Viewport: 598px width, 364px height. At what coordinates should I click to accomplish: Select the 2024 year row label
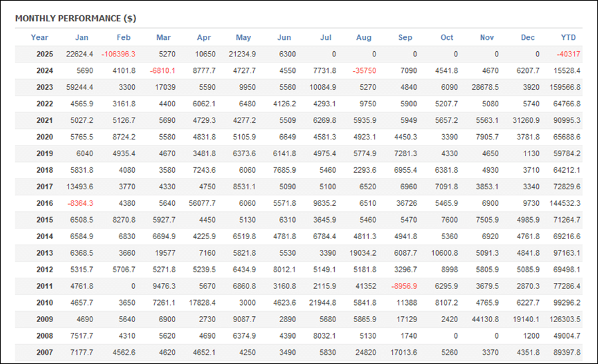[x=45, y=70]
